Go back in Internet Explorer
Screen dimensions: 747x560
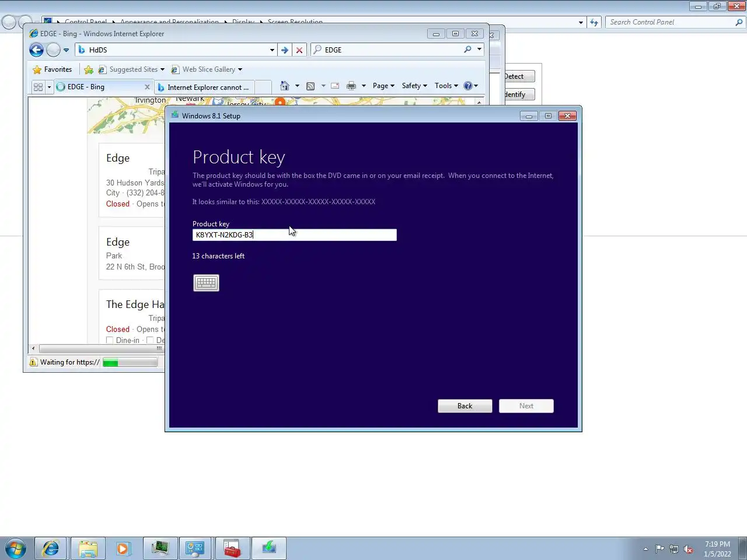[36, 50]
